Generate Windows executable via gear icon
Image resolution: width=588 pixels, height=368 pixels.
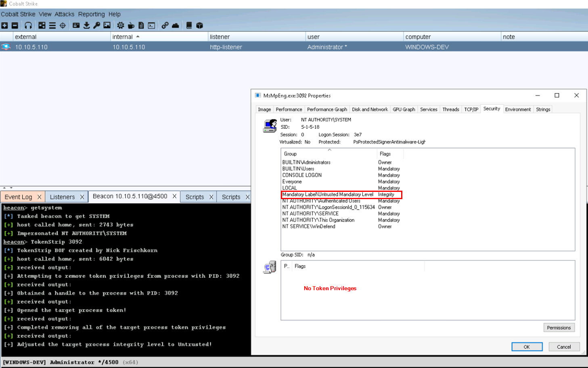click(120, 25)
